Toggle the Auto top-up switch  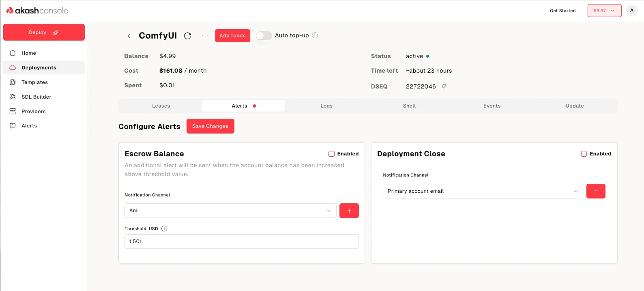click(x=264, y=36)
